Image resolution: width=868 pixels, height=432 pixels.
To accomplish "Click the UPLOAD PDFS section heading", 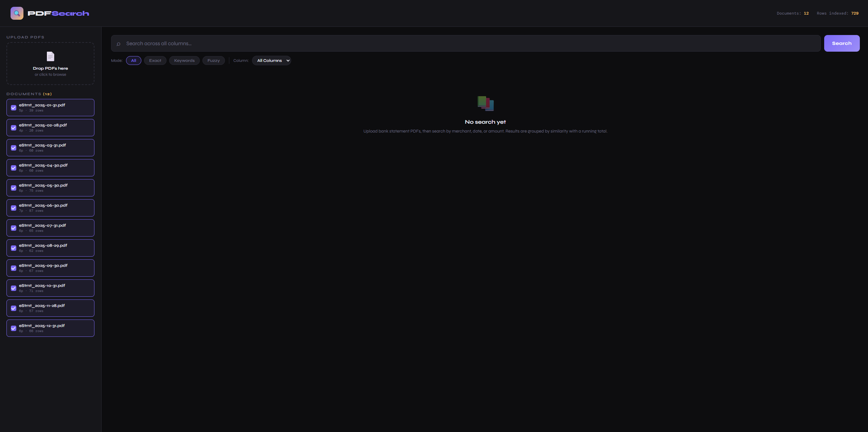I will pos(25,37).
